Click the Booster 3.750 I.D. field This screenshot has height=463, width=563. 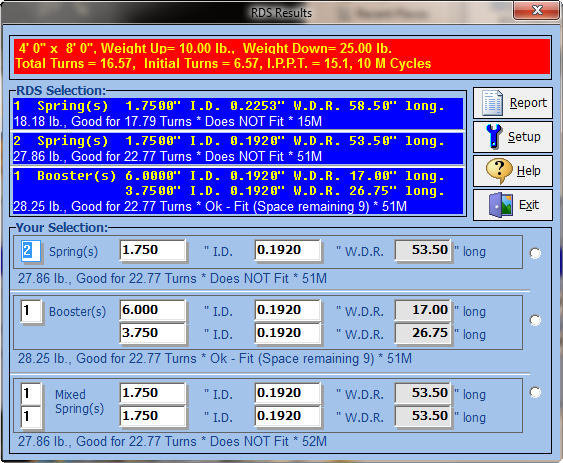tap(153, 333)
